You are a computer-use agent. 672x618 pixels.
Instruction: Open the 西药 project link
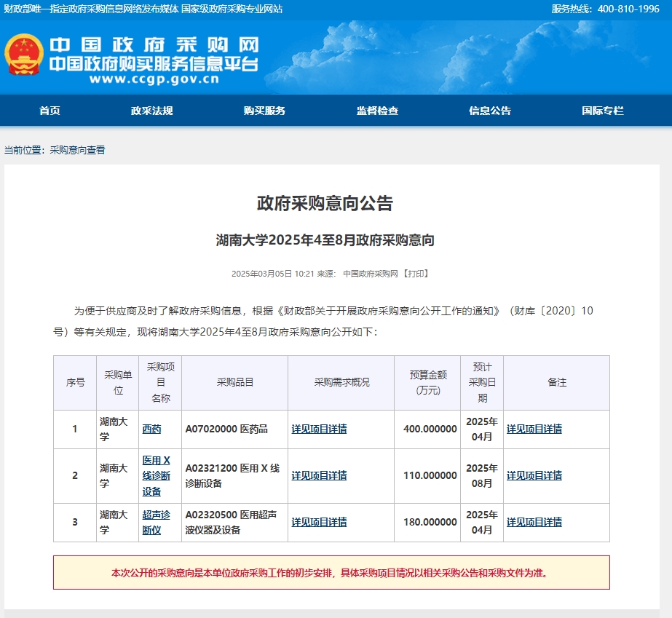[x=151, y=429]
